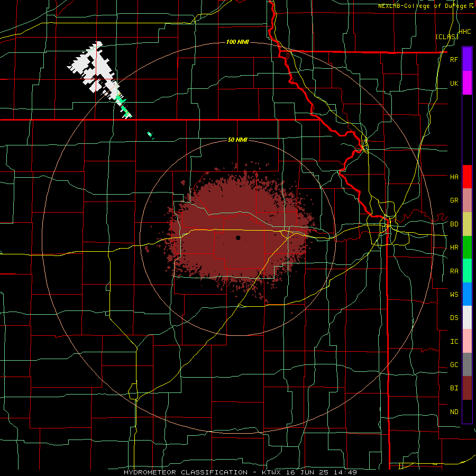This screenshot has height=476, width=476.
Task: Click the IC legend label
Action: click(x=454, y=341)
